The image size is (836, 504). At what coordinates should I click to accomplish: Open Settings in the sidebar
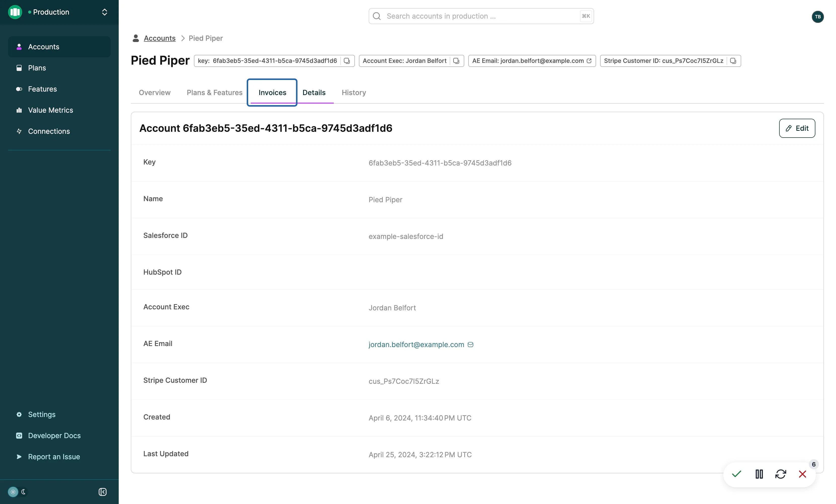coord(59,414)
